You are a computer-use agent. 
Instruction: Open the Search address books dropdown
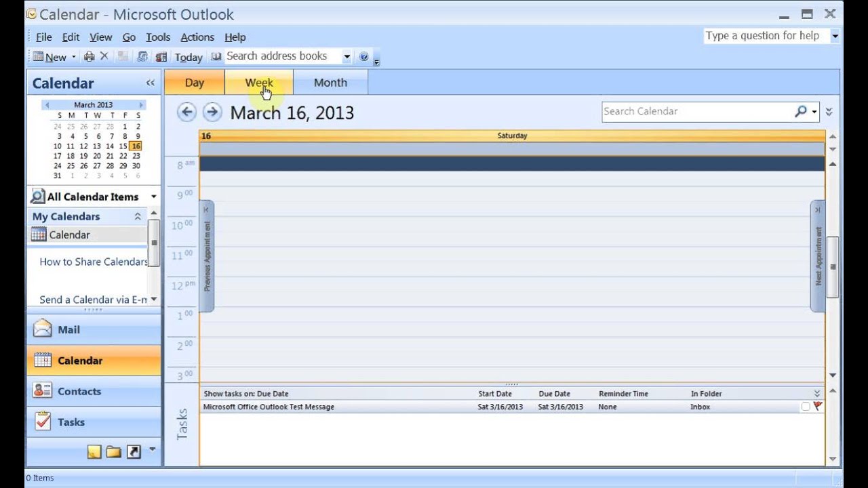point(347,57)
